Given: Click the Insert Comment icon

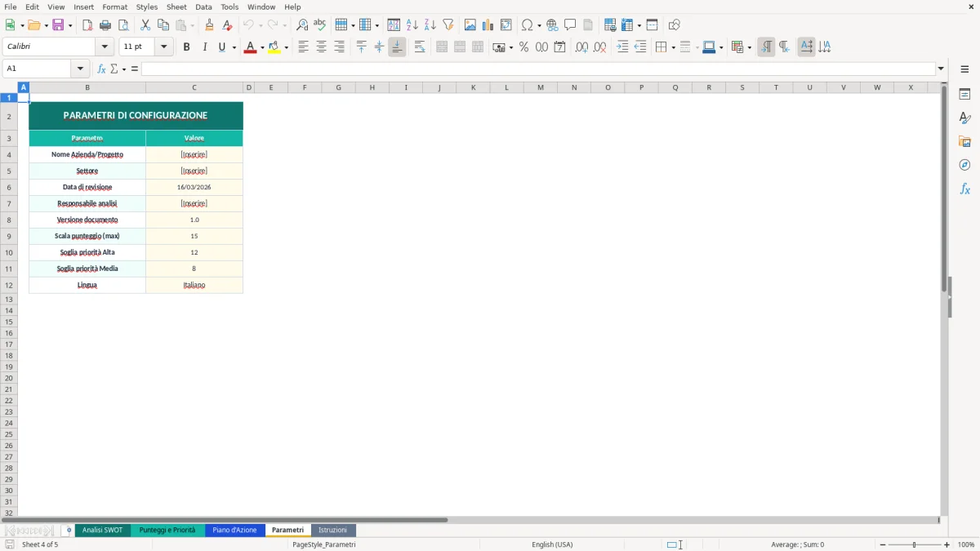Looking at the screenshot, I should pyautogui.click(x=570, y=25).
